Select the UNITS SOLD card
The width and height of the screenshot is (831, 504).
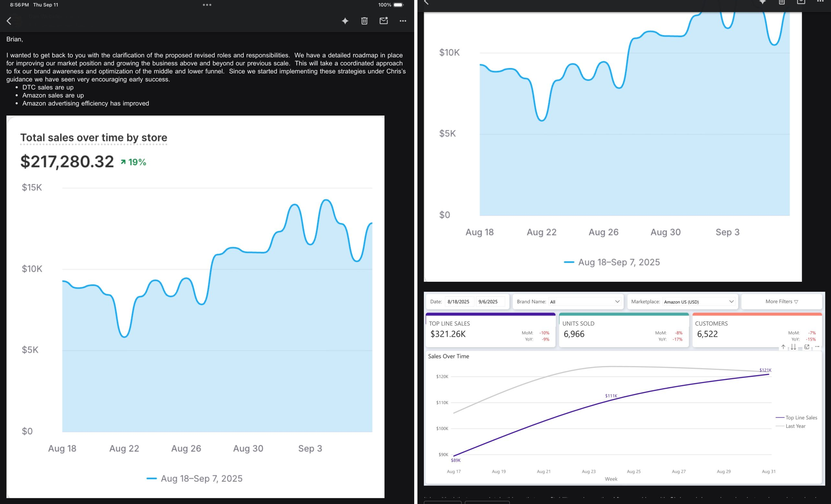(x=624, y=331)
